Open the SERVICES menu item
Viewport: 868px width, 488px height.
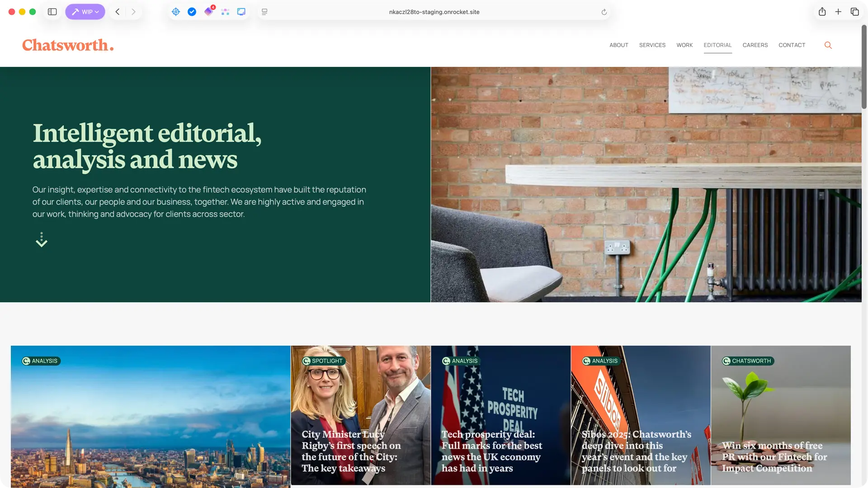(652, 45)
